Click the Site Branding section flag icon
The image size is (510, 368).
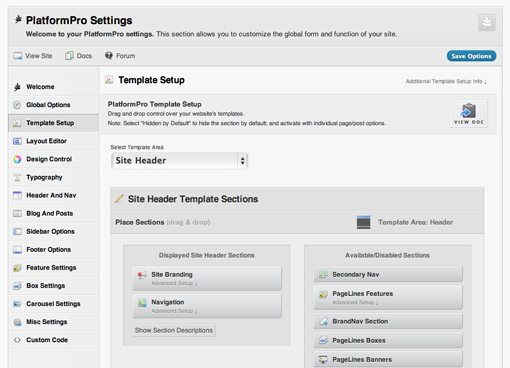[142, 275]
